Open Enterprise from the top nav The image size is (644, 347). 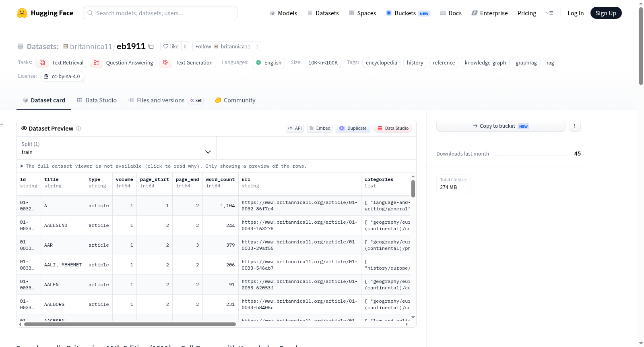489,13
